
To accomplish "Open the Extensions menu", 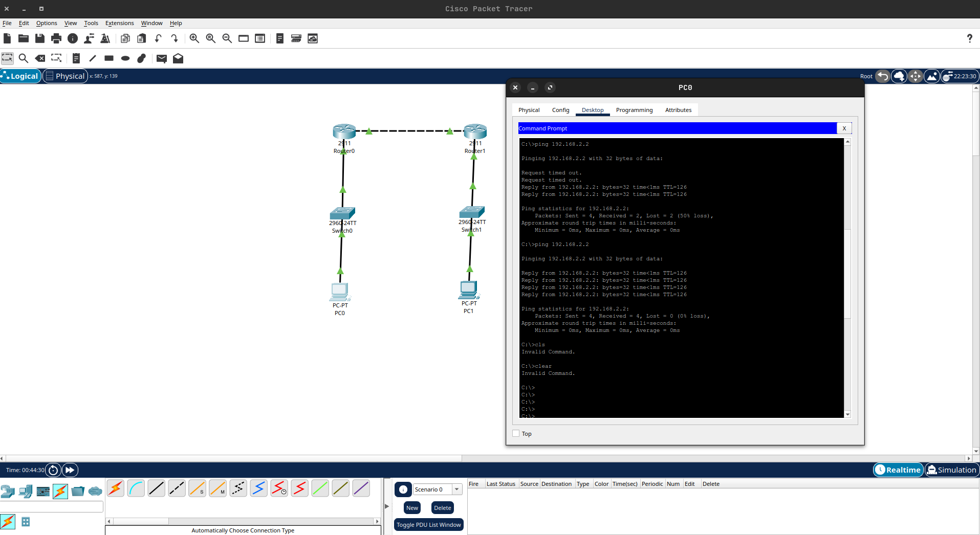I will point(120,23).
